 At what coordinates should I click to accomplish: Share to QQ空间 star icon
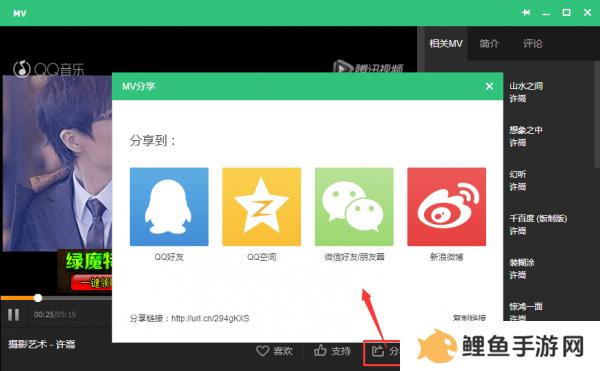click(261, 207)
